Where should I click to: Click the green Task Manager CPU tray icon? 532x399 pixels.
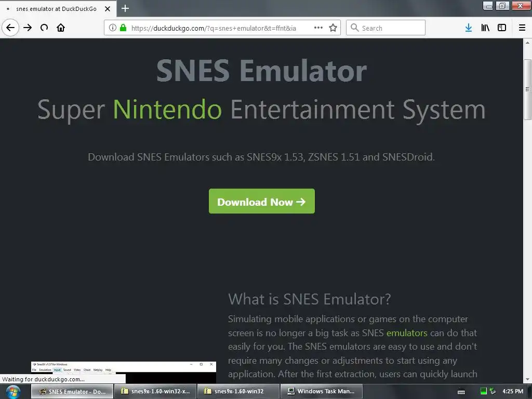click(x=484, y=391)
